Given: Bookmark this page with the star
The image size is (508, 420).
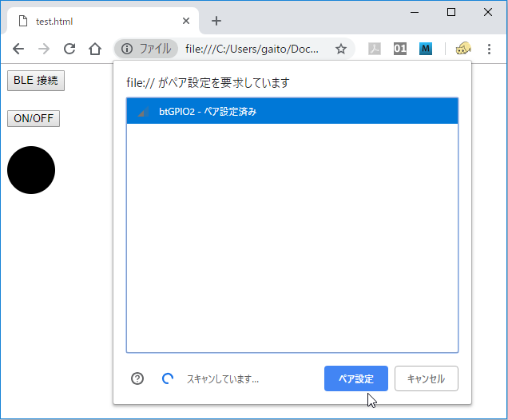Looking at the screenshot, I should point(341,49).
